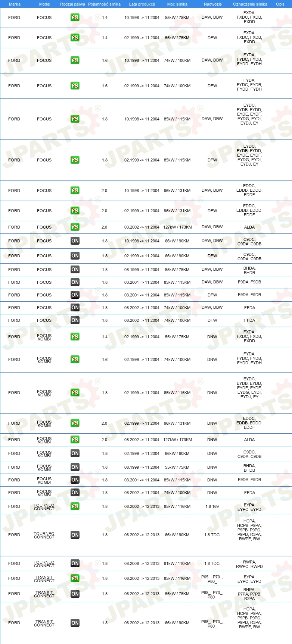Click the Nadwozie column header

pyautogui.click(x=212, y=4)
